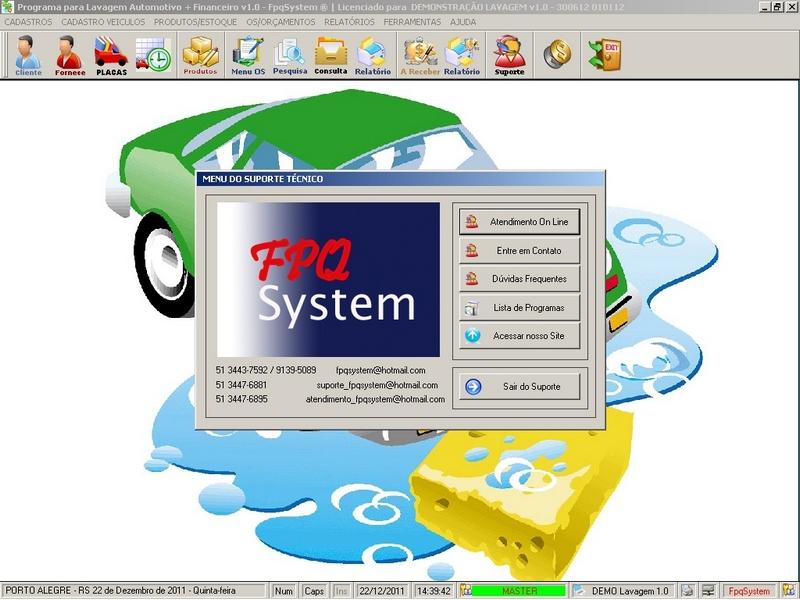The height and width of the screenshot is (600, 800).
Task: Click the Atendimento On Line button
Action: tap(519, 221)
